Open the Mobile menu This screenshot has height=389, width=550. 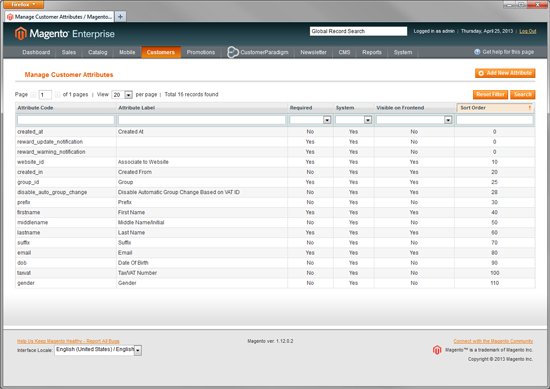(x=127, y=52)
